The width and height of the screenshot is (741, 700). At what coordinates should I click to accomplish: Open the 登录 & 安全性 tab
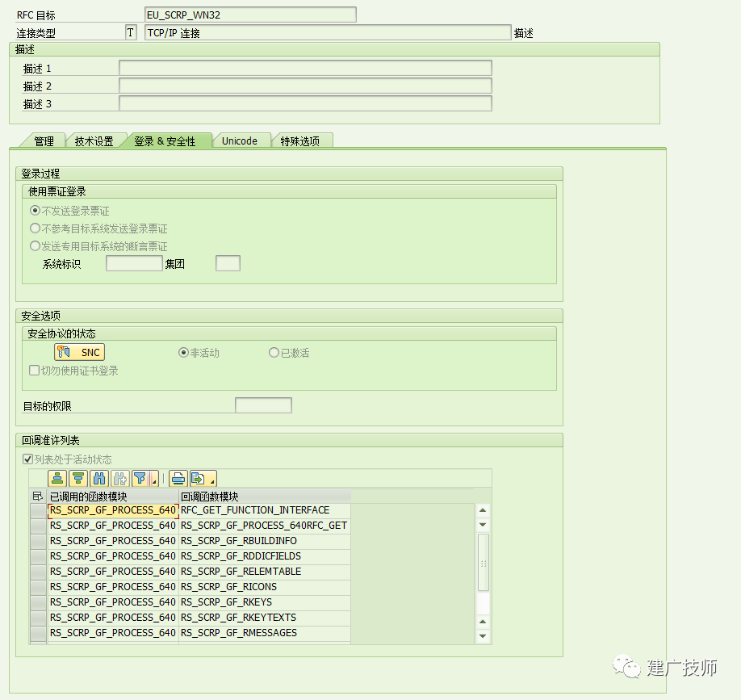point(165,140)
